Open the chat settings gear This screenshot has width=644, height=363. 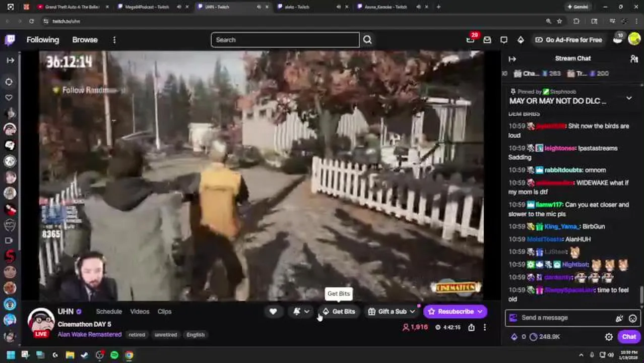tap(609, 337)
